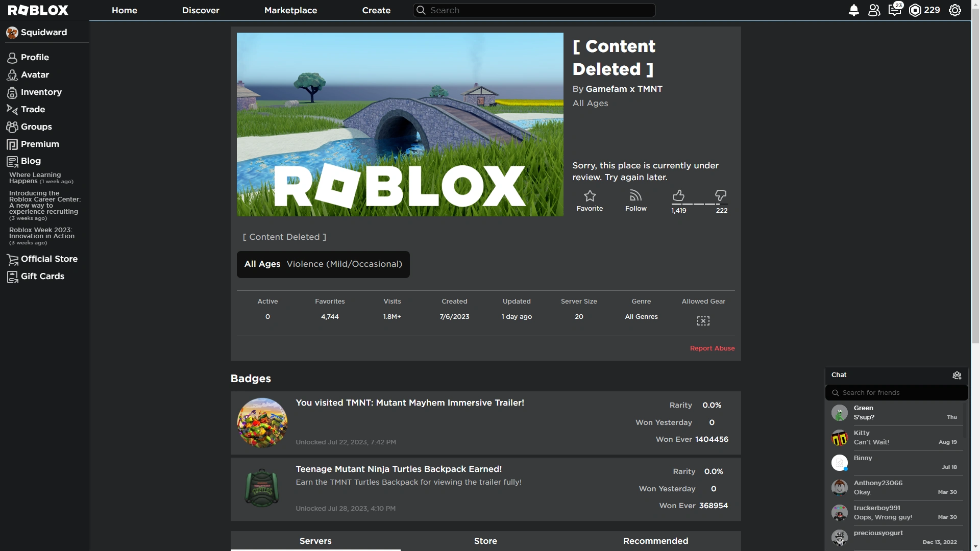Screen dimensions: 980x551
Task: Open Marketplace in top navigation
Action: [290, 10]
